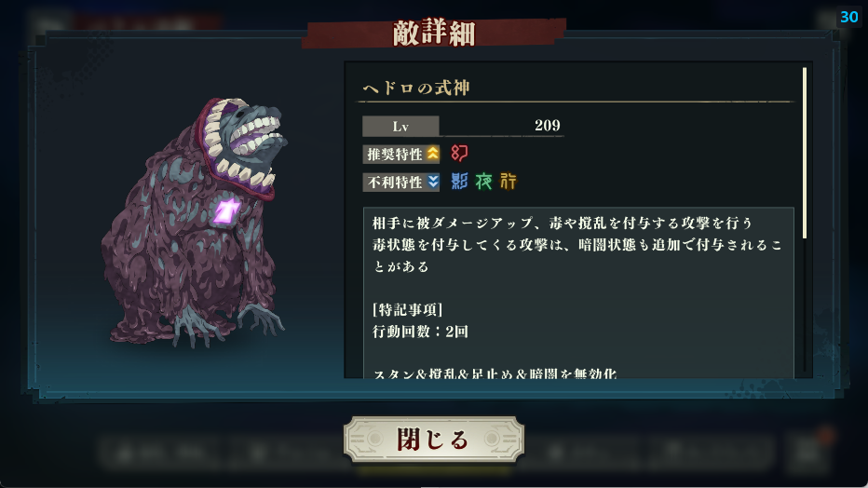Viewport: 868px width, 488px height.
Task: Select the blue 影 disadvantage trait icon
Action: (459, 181)
